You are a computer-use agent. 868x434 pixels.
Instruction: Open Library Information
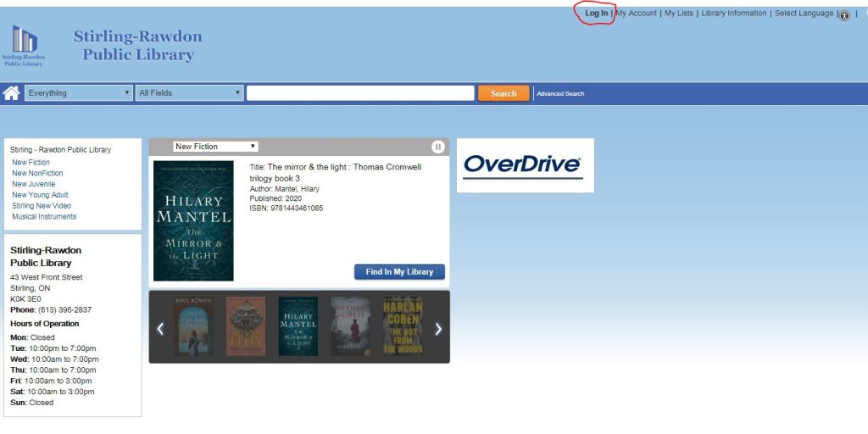point(734,14)
